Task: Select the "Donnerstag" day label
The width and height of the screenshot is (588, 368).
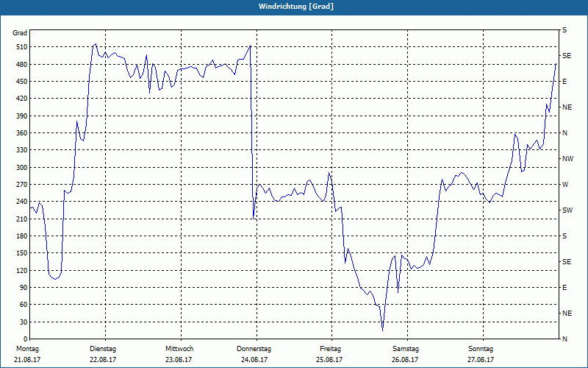Action: [254, 349]
